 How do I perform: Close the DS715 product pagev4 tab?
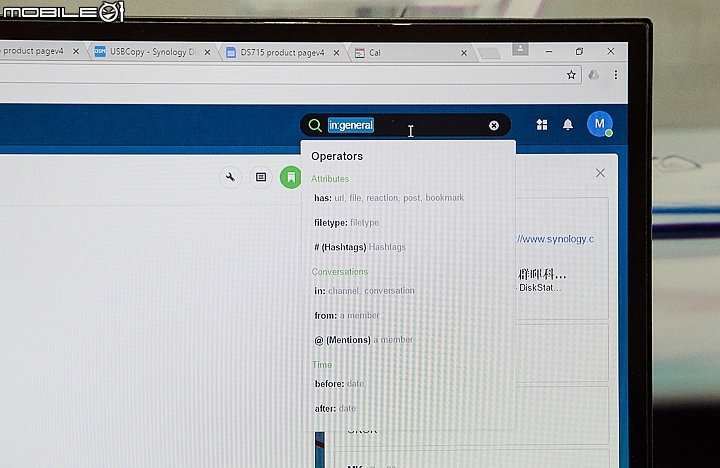[337, 53]
